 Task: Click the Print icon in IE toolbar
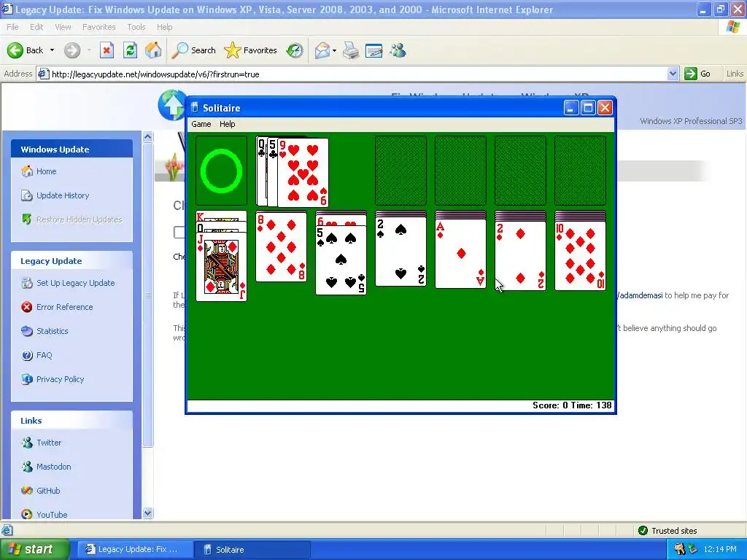pos(351,50)
